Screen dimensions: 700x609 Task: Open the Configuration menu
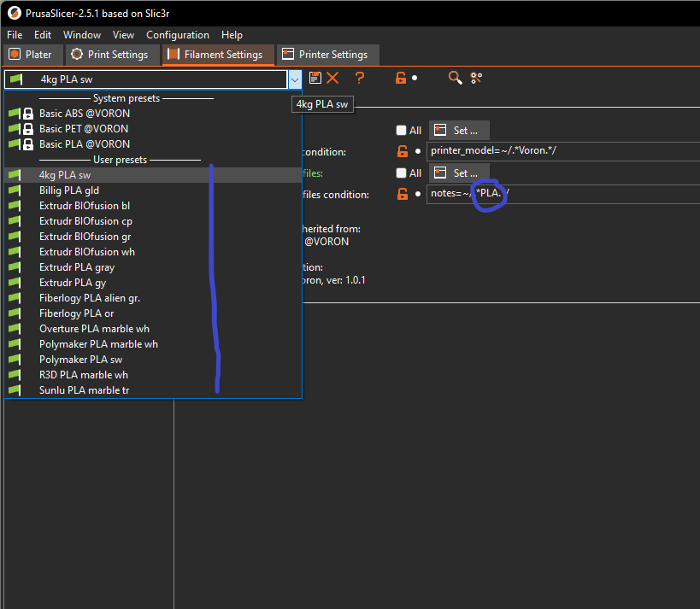click(178, 35)
